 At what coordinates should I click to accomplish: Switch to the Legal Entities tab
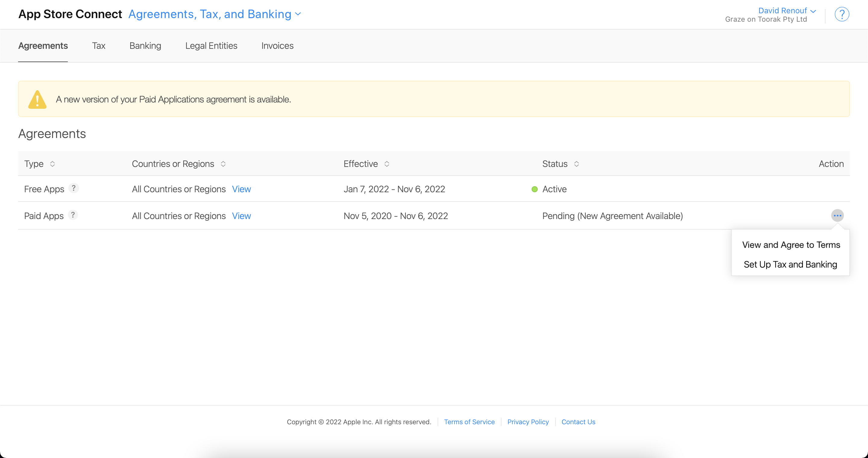211,46
